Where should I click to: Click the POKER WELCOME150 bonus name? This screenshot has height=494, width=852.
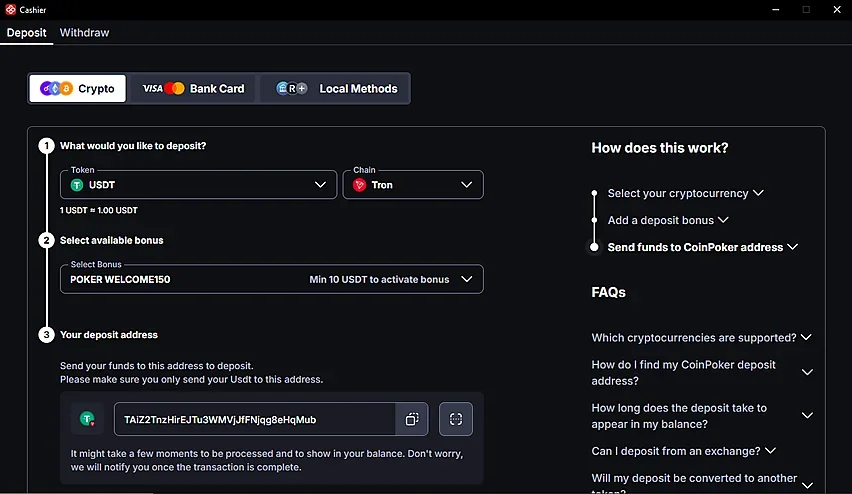[x=120, y=279]
